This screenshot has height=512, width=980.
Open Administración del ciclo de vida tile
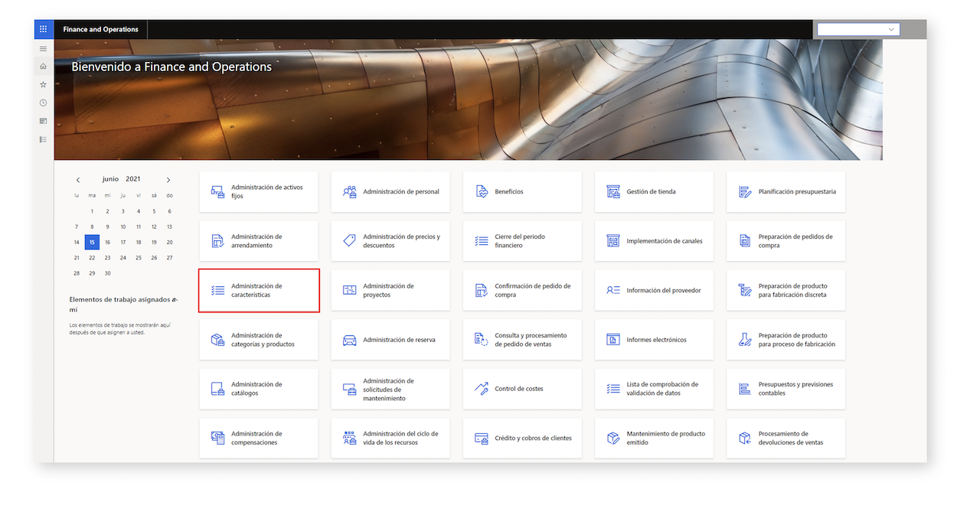[390, 438]
